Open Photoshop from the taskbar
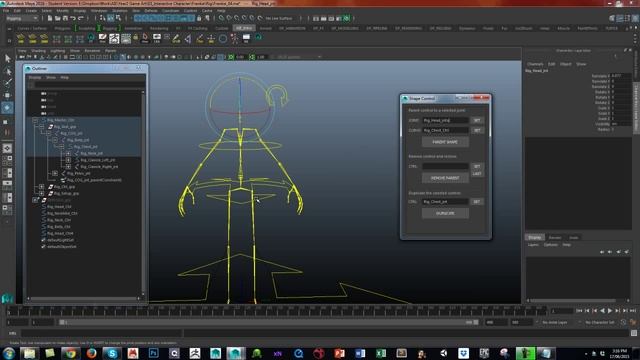640x360 pixels. [153, 353]
